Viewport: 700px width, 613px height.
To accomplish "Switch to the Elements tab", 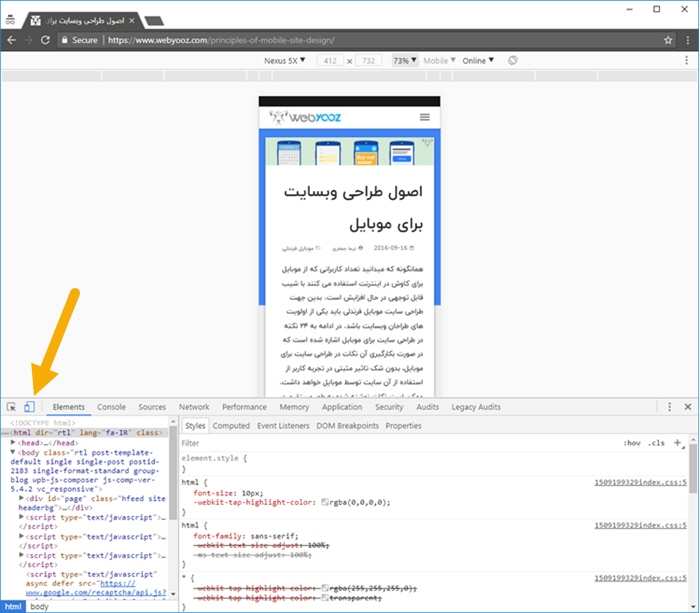I will click(68, 407).
